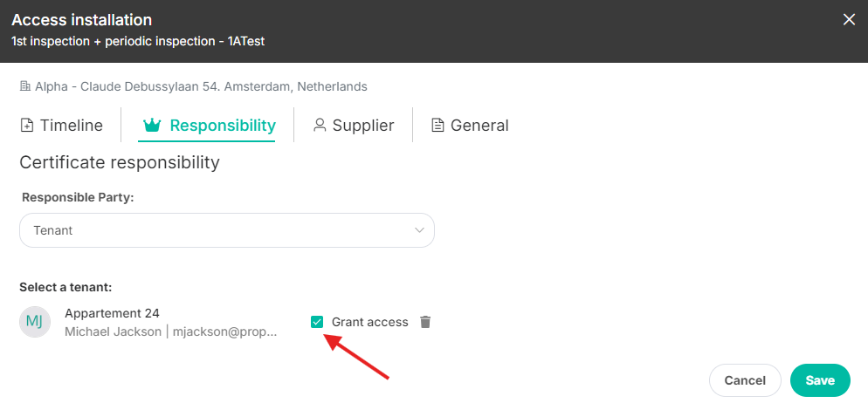The image size is (868, 403).
Task: Click the Cancel button
Action: pyautogui.click(x=745, y=380)
